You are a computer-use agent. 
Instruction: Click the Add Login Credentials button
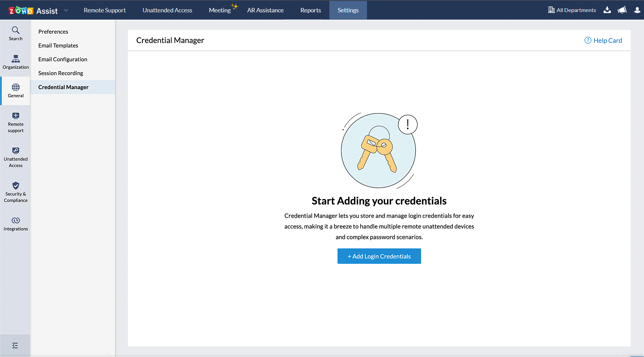pos(379,256)
